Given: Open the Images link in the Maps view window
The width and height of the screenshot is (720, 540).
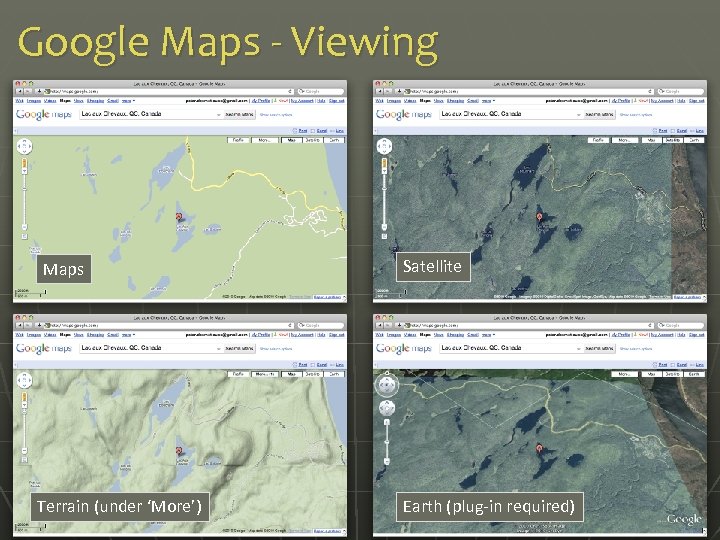Looking at the screenshot, I should pos(34,101).
